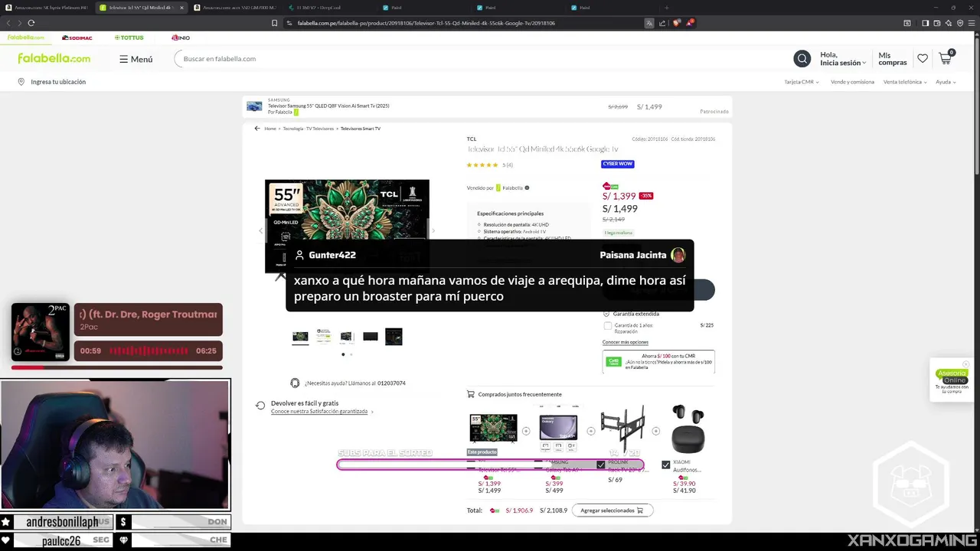The height and width of the screenshot is (551, 980).
Task: Open 'Mis compras' link
Action: pyautogui.click(x=893, y=59)
